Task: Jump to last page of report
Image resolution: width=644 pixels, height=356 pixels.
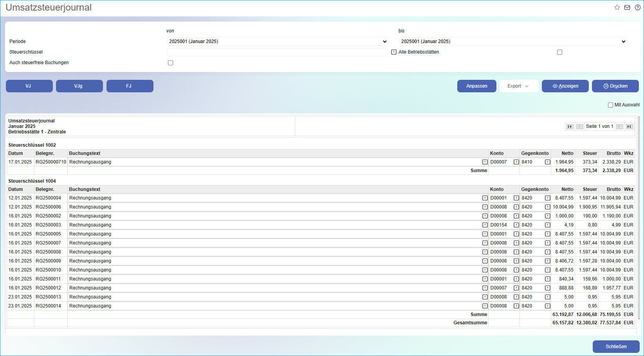Action: pyautogui.click(x=629, y=126)
